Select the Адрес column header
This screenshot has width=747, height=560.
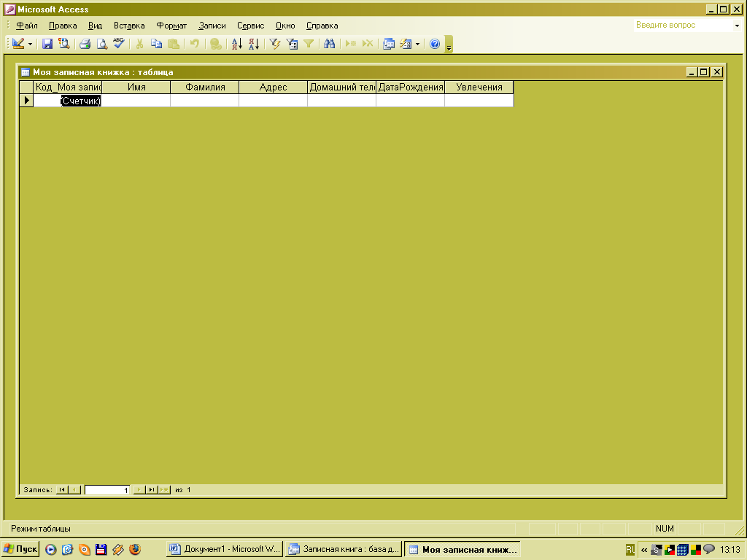(x=274, y=87)
